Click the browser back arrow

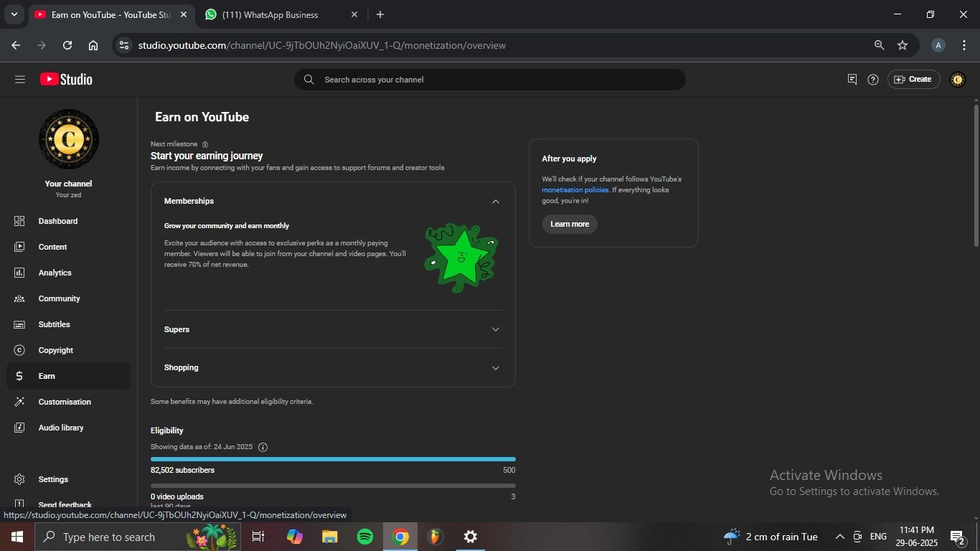tap(16, 45)
